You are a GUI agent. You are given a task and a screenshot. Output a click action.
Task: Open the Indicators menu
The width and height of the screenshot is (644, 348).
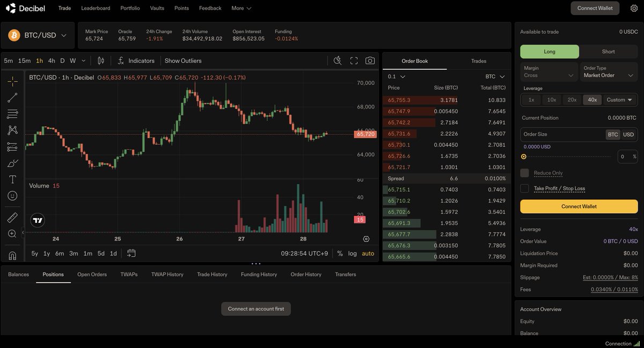pyautogui.click(x=136, y=61)
